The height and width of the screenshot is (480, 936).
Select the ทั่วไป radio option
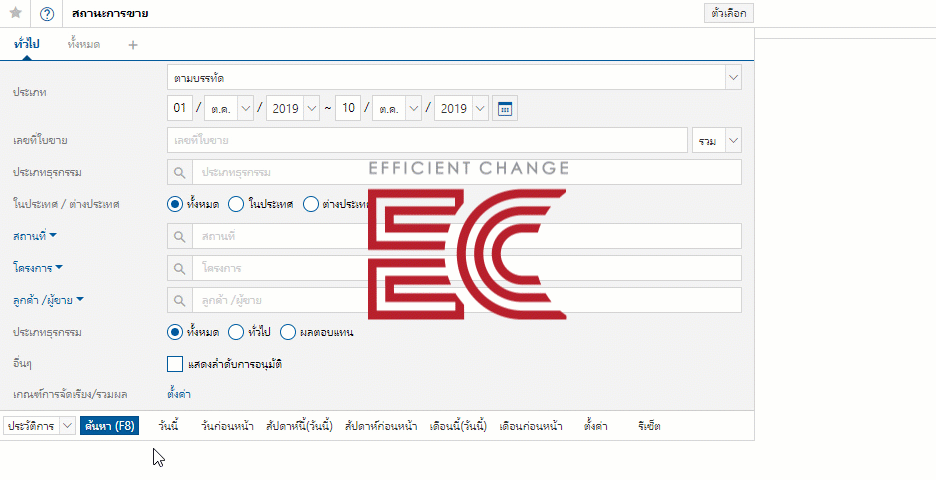point(236,332)
